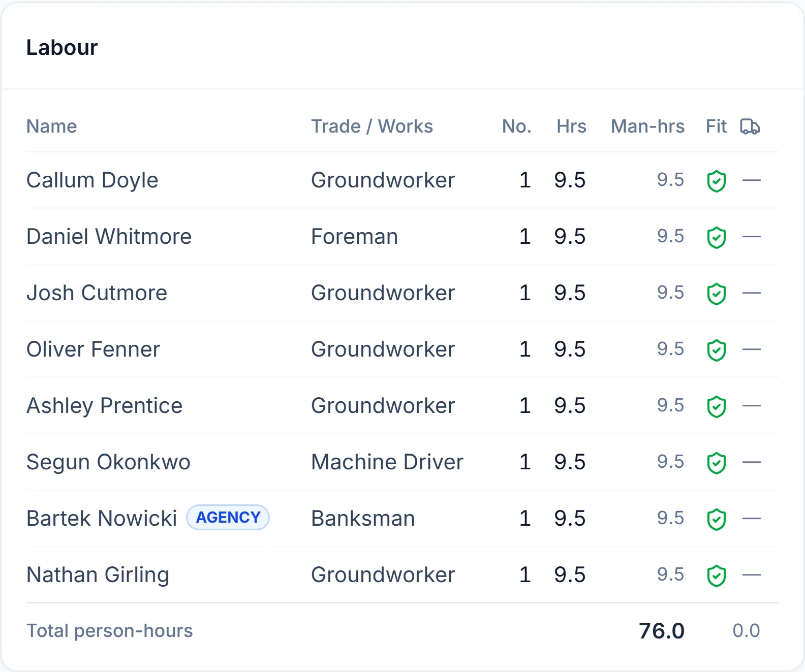
Task: Click Callum Doyle's green fit shield icon
Action: coord(717,181)
